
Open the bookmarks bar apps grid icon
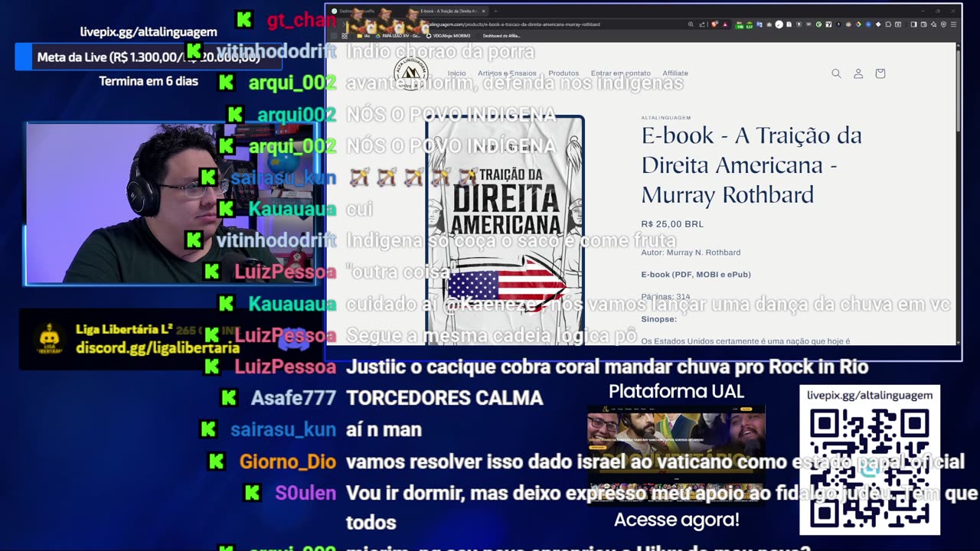coord(345,36)
